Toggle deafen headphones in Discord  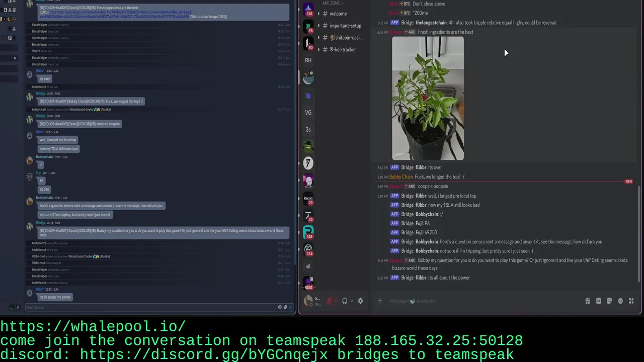345,301
